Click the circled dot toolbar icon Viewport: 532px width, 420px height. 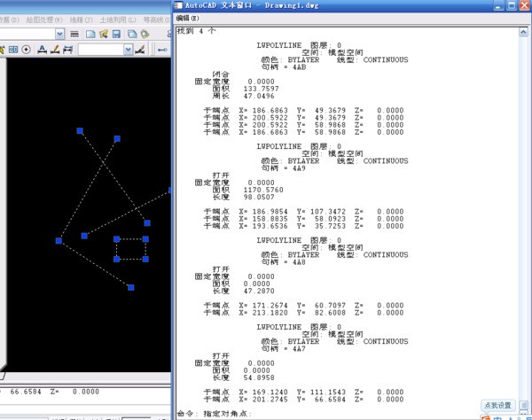point(26,49)
